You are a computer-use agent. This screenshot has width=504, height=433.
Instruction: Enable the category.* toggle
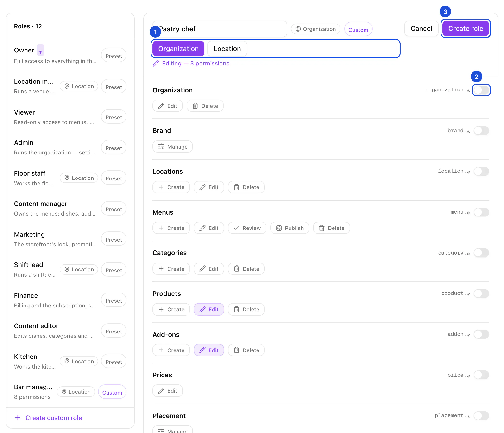click(x=481, y=253)
